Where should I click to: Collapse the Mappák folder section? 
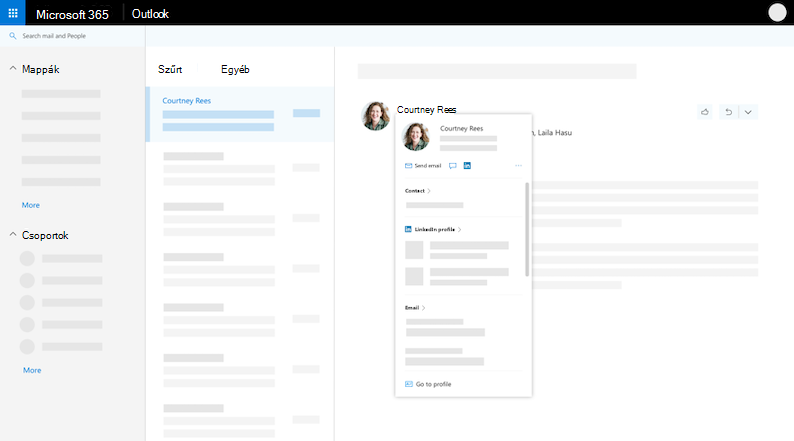[13, 69]
